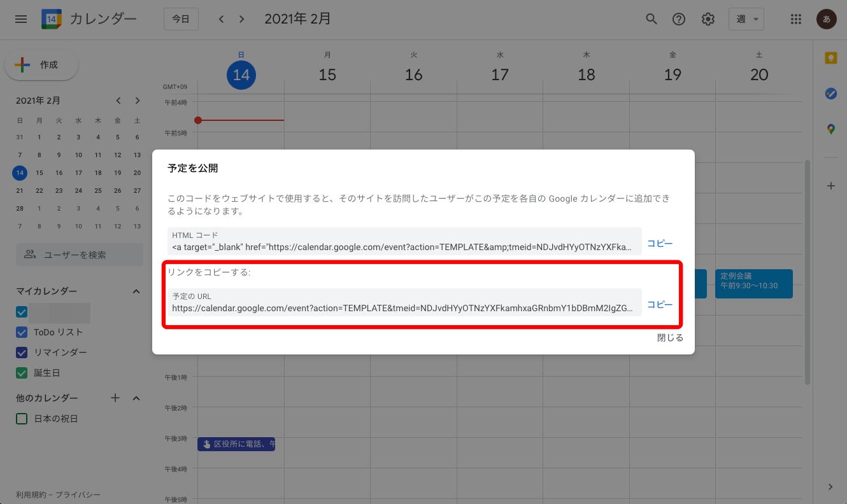
Task: Select 22 in the mini calendar
Action: 39,190
